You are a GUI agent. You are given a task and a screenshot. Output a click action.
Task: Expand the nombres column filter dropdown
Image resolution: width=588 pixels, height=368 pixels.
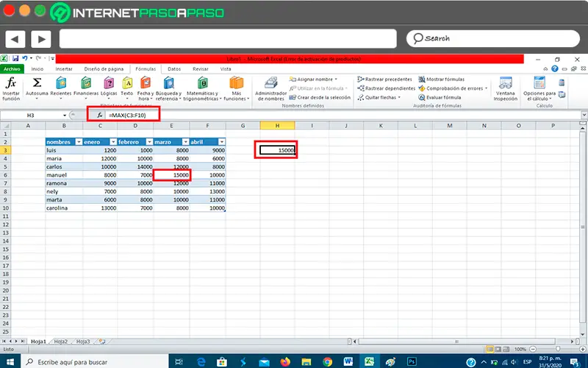coord(79,142)
